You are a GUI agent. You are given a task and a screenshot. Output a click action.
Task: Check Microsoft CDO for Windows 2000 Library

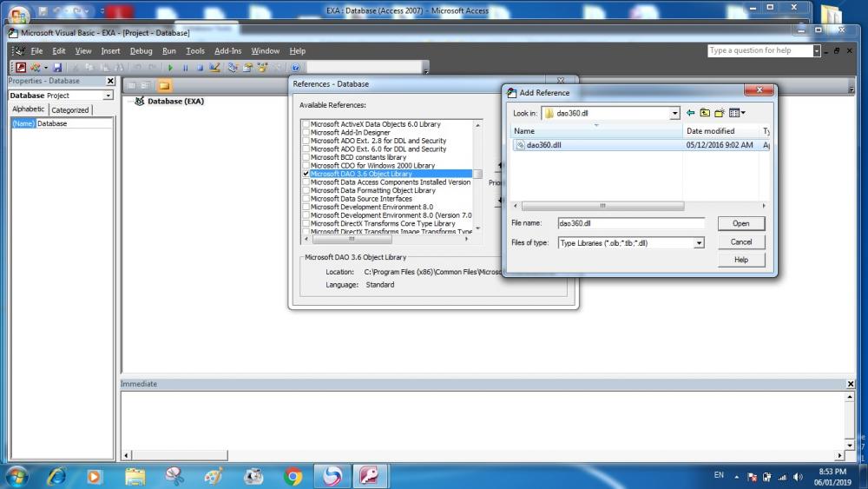[306, 166]
